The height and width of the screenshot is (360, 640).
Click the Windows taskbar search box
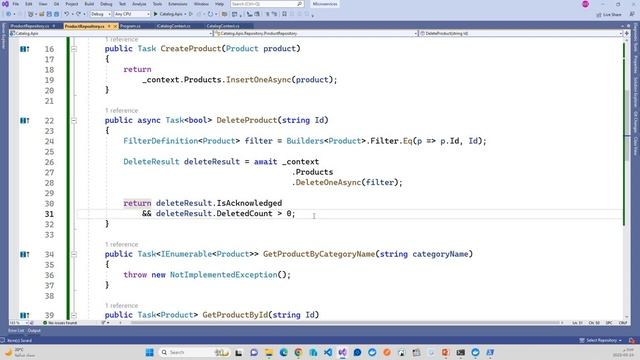click(x=193, y=352)
